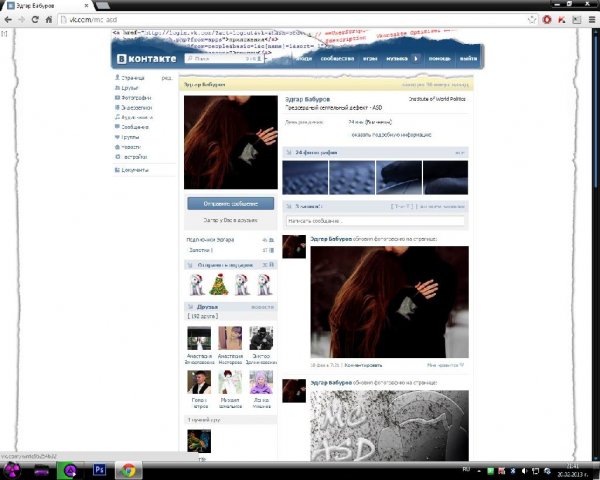Open the 'Подписчики Эдгара' row
600x480 pixels.
click(230, 240)
